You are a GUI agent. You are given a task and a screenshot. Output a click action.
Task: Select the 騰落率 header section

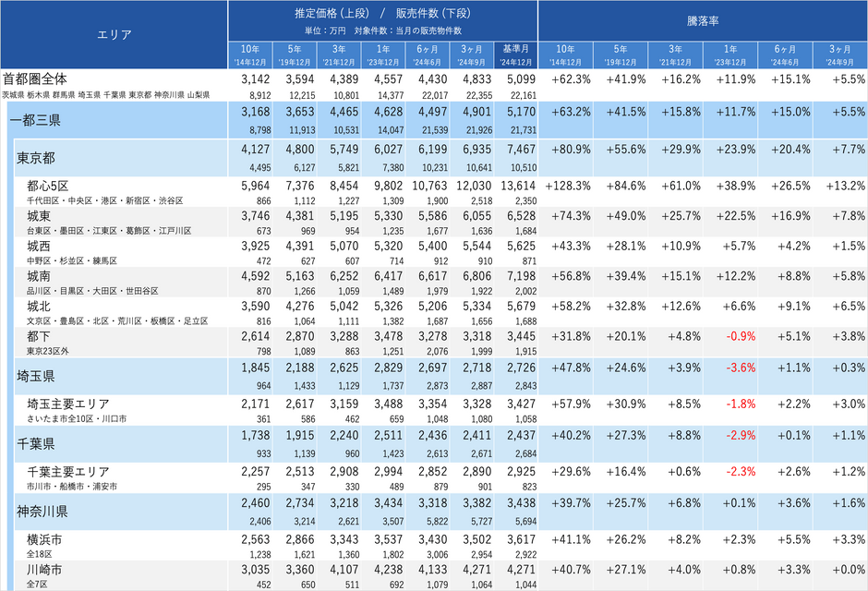[703, 21]
